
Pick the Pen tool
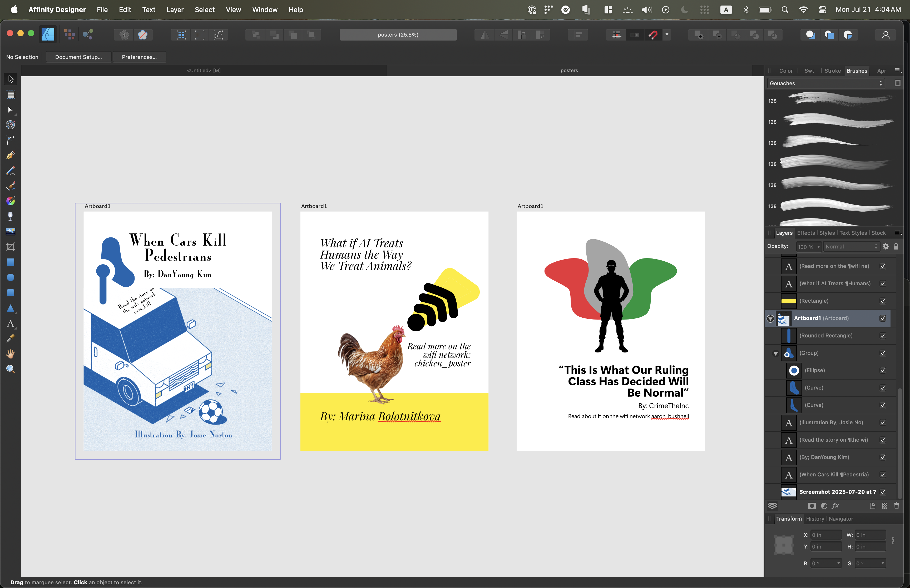11,140
